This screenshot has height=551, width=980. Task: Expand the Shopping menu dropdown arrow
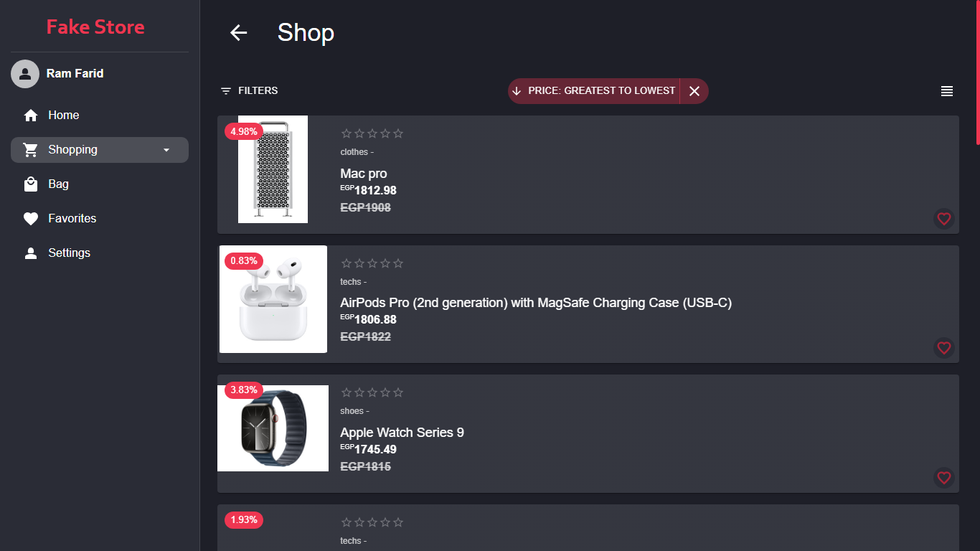coord(166,150)
